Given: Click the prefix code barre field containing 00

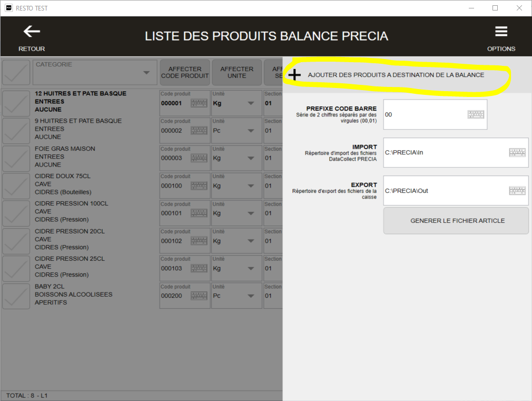Looking at the screenshot, I should tap(435, 114).
